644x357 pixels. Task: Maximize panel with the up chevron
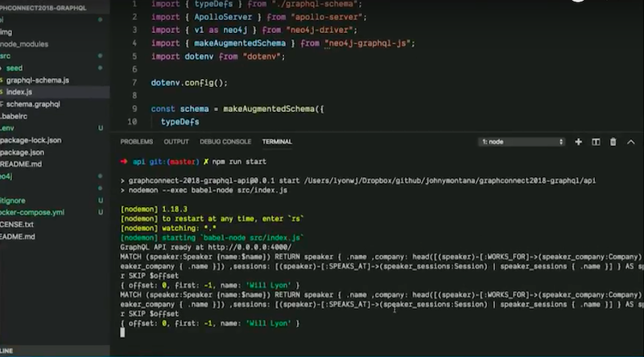[631, 142]
